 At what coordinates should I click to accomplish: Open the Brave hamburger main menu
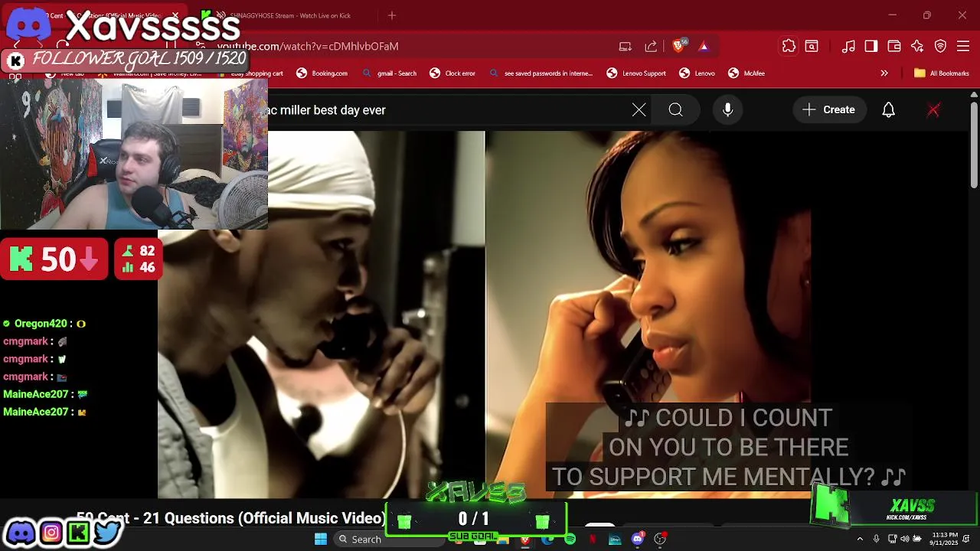coord(963,46)
